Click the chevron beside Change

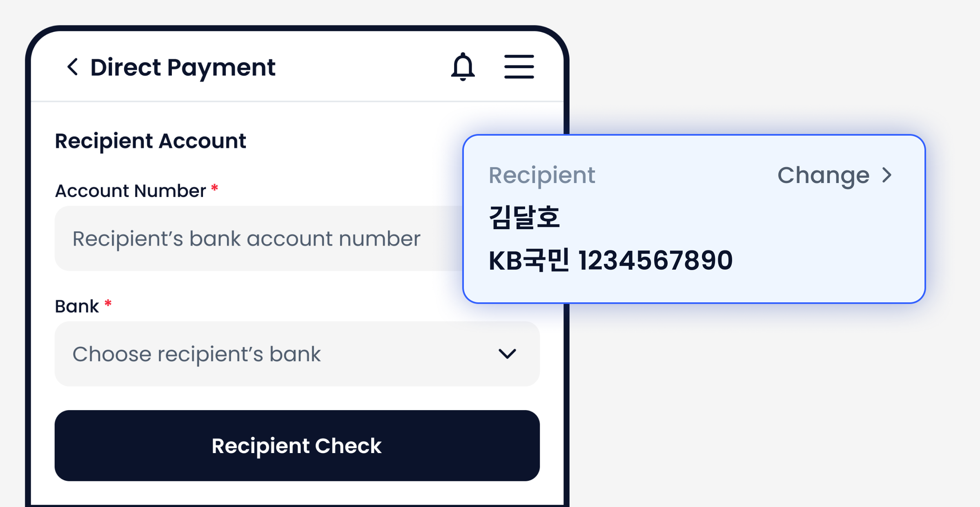[x=886, y=175]
